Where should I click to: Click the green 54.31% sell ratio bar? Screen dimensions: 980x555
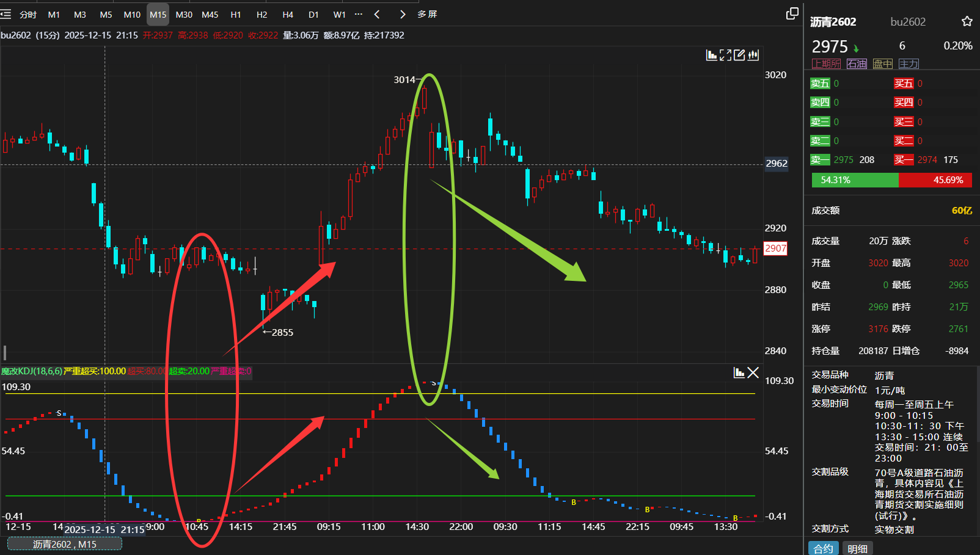854,180
